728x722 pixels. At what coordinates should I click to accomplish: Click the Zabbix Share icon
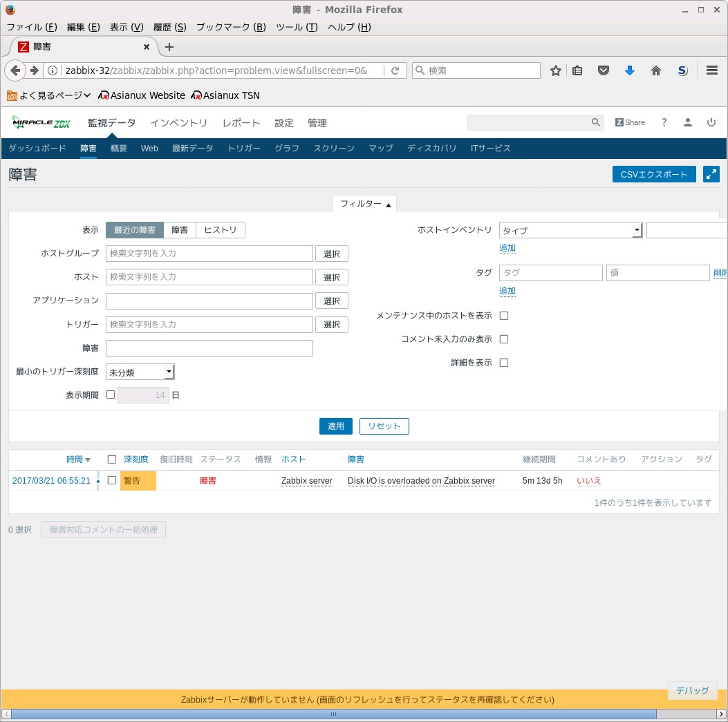click(x=630, y=122)
